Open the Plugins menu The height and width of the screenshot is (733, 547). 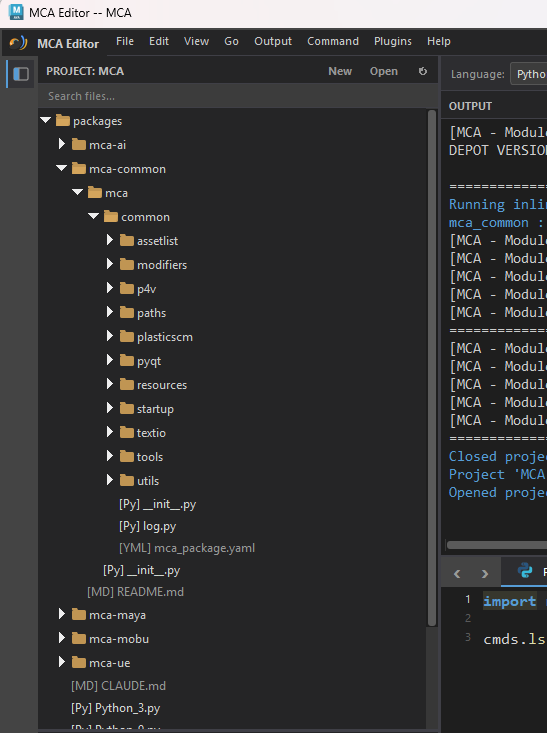(x=393, y=42)
